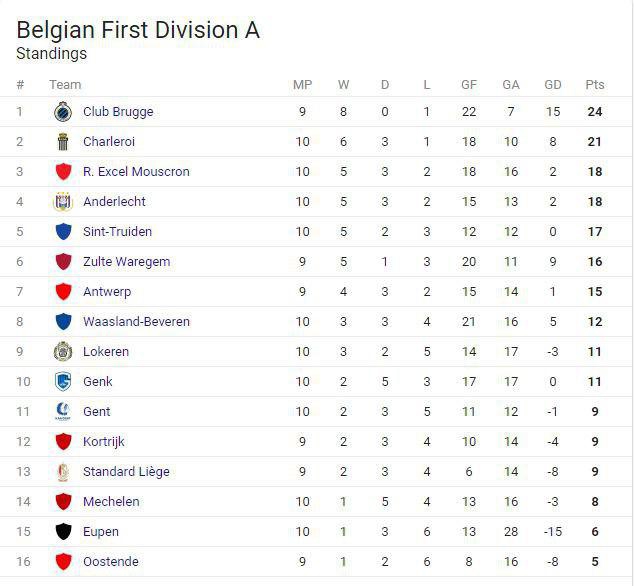This screenshot has width=634, height=586.
Task: Click the Sint-Truiden blue shield icon
Action: tap(64, 232)
